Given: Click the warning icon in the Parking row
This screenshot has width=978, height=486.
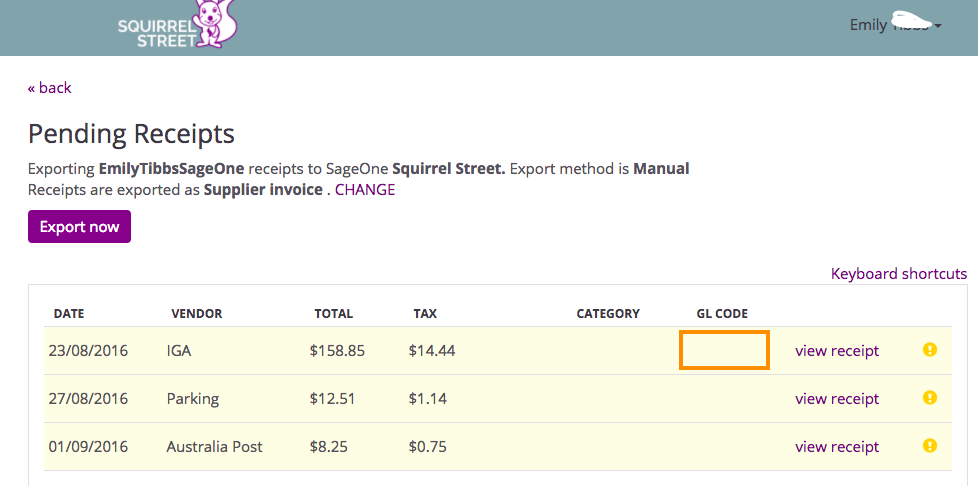Looking at the screenshot, I should pos(929,397).
